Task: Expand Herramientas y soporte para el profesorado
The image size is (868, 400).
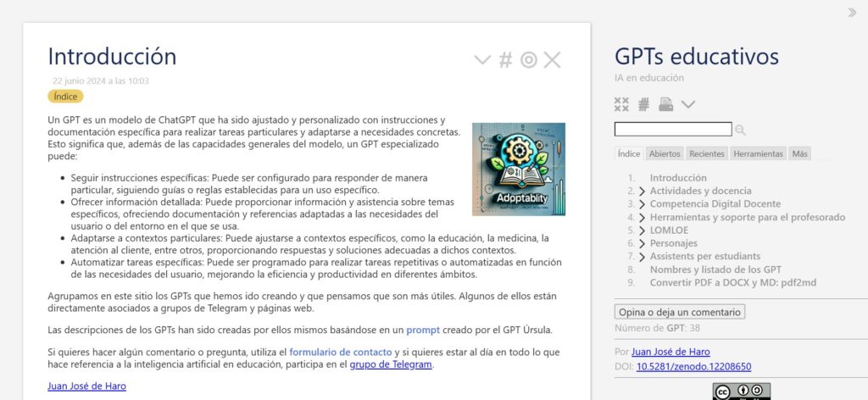Action: pos(643,218)
